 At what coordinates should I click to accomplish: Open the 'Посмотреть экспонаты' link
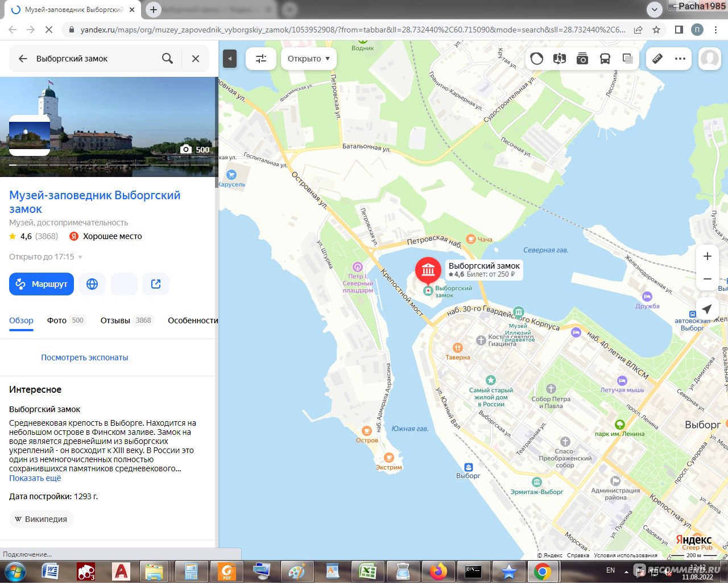[x=85, y=357]
